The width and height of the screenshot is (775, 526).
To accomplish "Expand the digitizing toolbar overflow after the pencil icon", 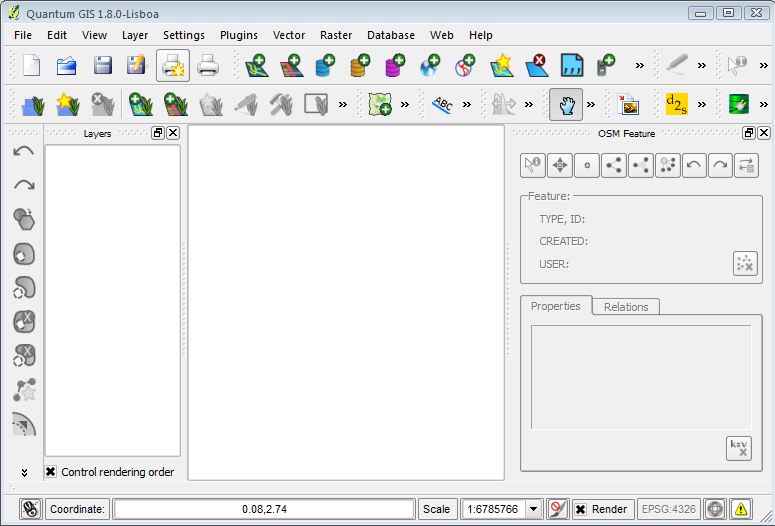I will (702, 65).
